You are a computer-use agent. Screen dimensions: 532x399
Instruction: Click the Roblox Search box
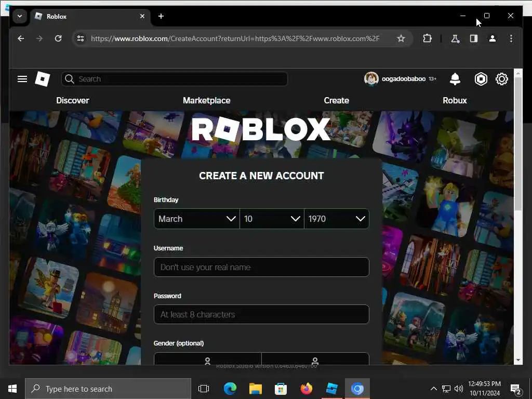point(175,79)
